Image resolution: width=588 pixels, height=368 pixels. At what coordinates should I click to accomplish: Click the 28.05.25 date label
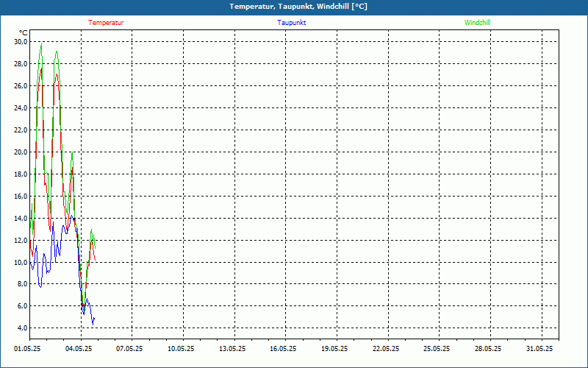(x=488, y=349)
